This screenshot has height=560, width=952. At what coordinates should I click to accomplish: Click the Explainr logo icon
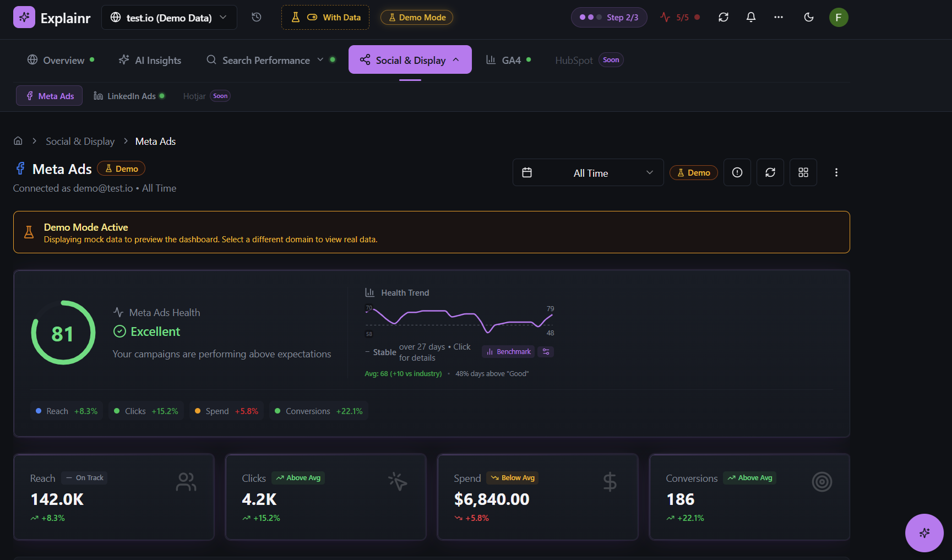coord(24,18)
